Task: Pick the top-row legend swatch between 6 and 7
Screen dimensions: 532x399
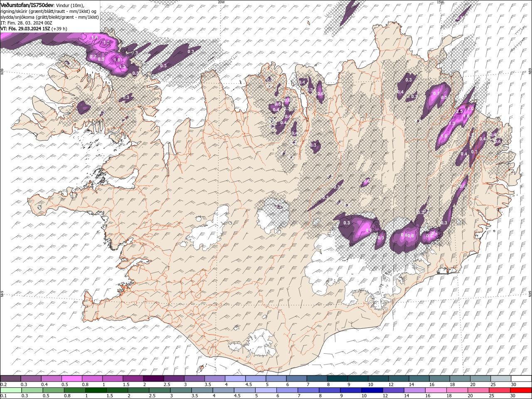Action: point(296,379)
